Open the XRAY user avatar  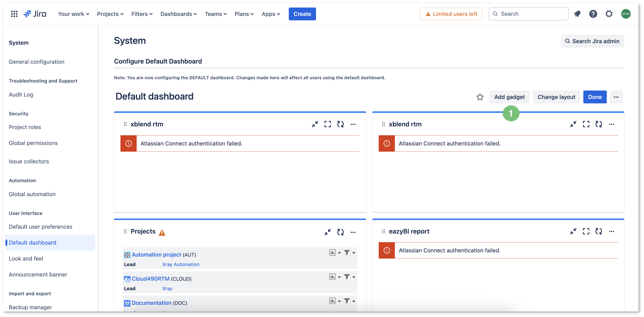pos(626,14)
